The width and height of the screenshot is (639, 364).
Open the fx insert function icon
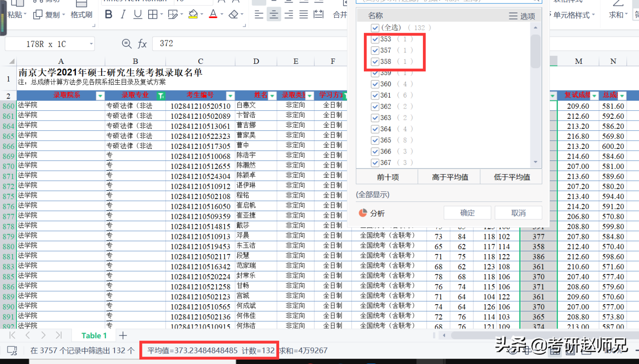point(142,43)
